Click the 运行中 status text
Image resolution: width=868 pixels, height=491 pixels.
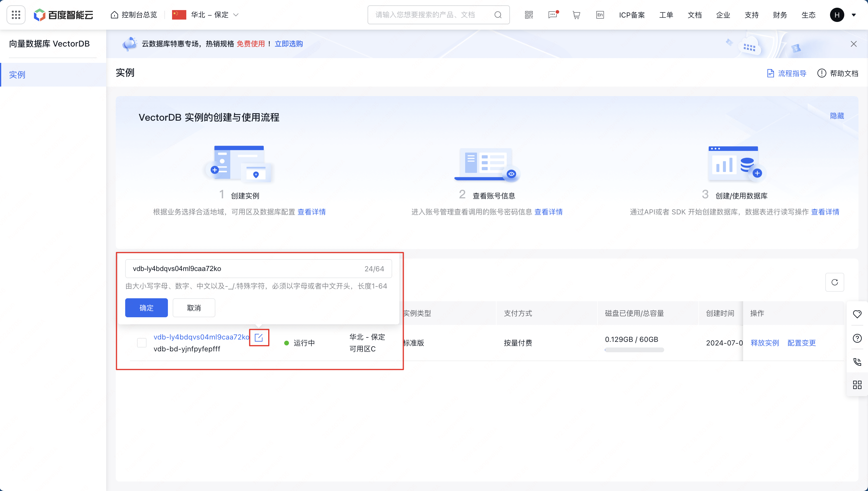point(304,343)
